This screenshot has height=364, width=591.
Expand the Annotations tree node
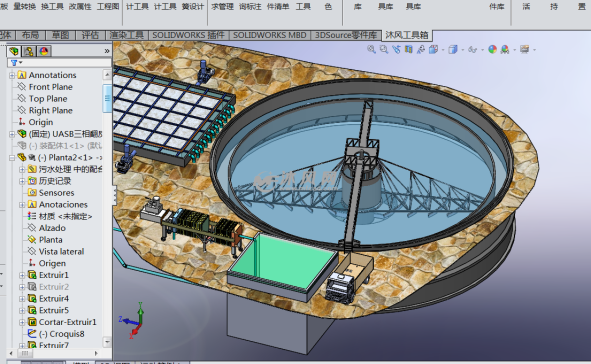12,75
